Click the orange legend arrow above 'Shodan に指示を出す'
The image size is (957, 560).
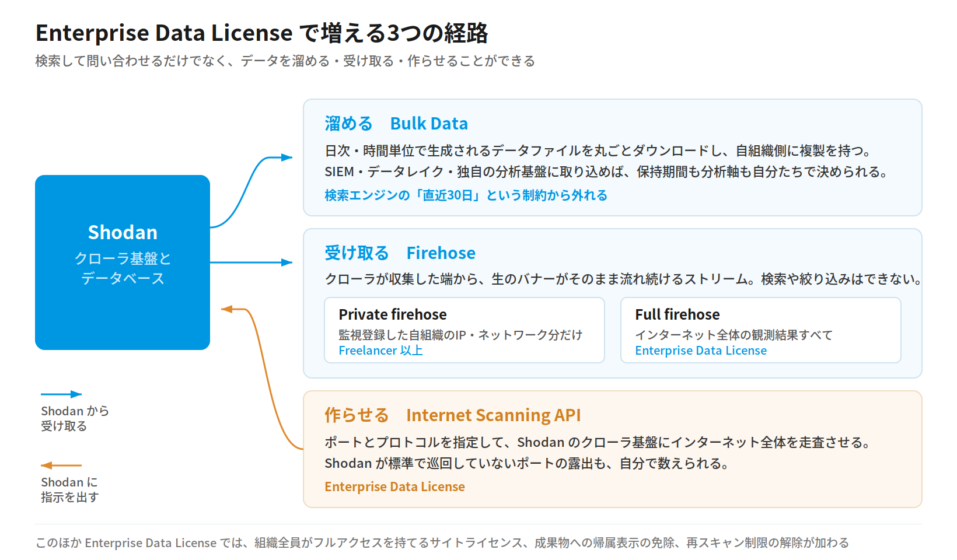[x=61, y=466]
